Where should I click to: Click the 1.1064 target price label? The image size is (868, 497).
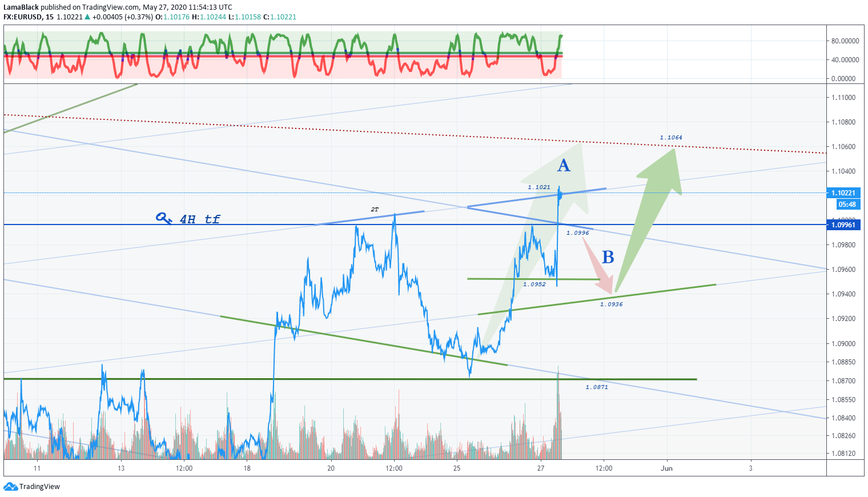[x=671, y=138]
